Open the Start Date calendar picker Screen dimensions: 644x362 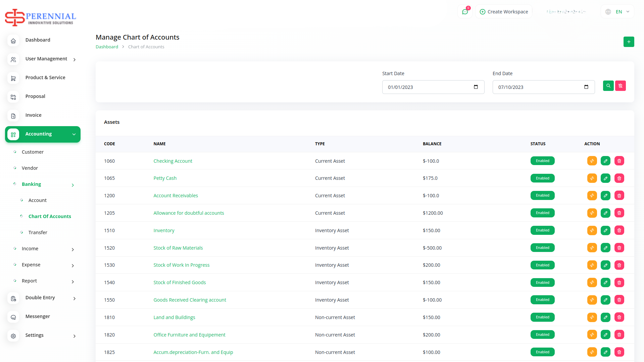(476, 87)
